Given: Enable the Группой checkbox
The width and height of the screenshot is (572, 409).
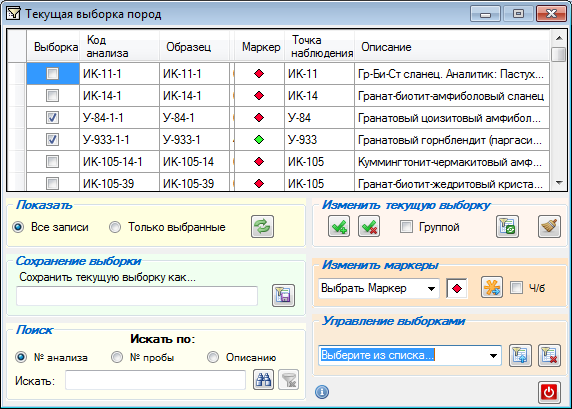Looking at the screenshot, I should point(406,227).
